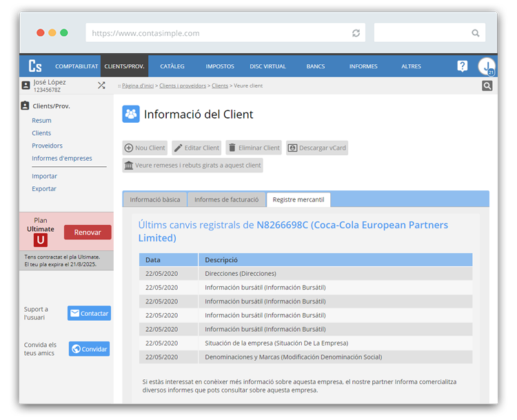This screenshot has width=517, height=420.
Task: Click N8266698C Coca-Cola European Partners heading
Action: (x=293, y=231)
